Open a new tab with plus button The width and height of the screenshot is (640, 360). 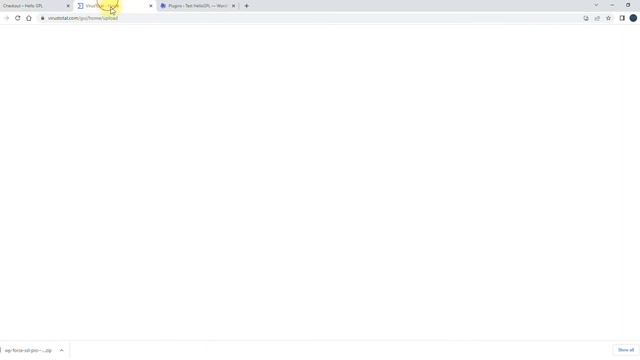pyautogui.click(x=246, y=6)
